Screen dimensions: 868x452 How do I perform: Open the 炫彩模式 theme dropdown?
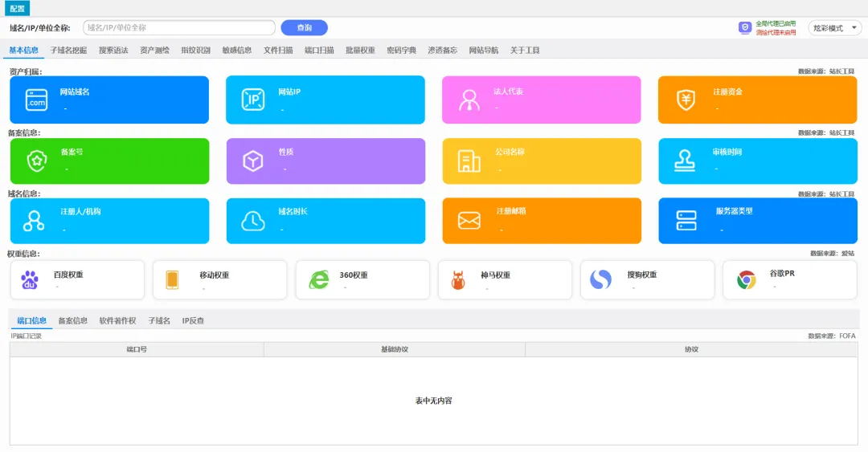point(834,28)
